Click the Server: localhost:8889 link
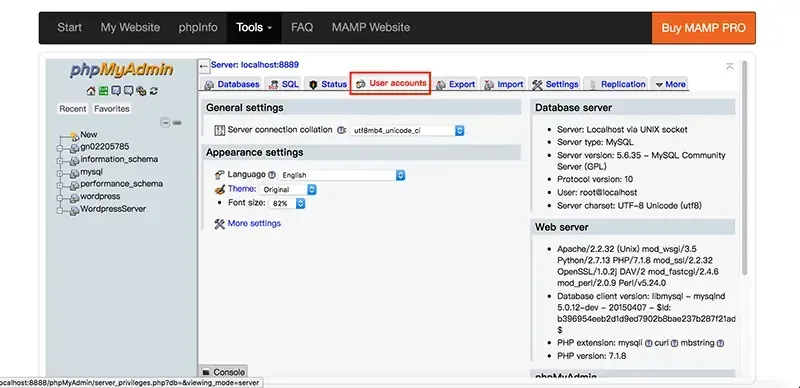Screen dimensions: 800x388 coord(255,65)
